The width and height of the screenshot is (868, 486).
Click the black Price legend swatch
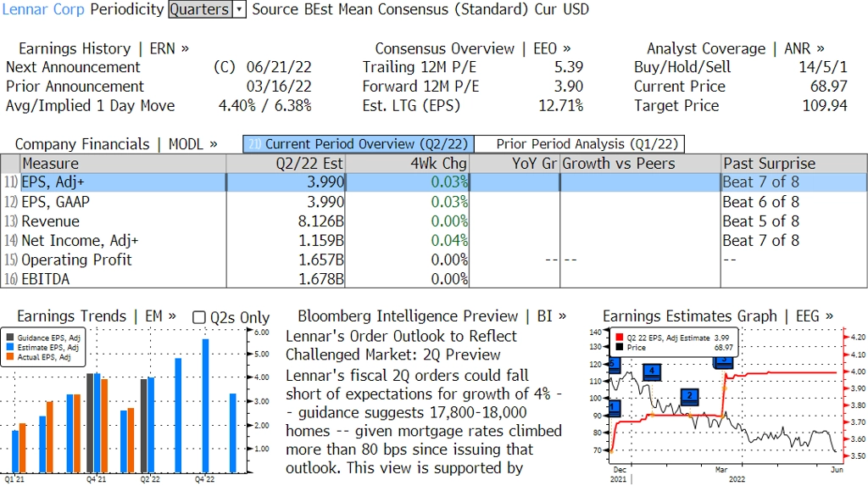[619, 348]
